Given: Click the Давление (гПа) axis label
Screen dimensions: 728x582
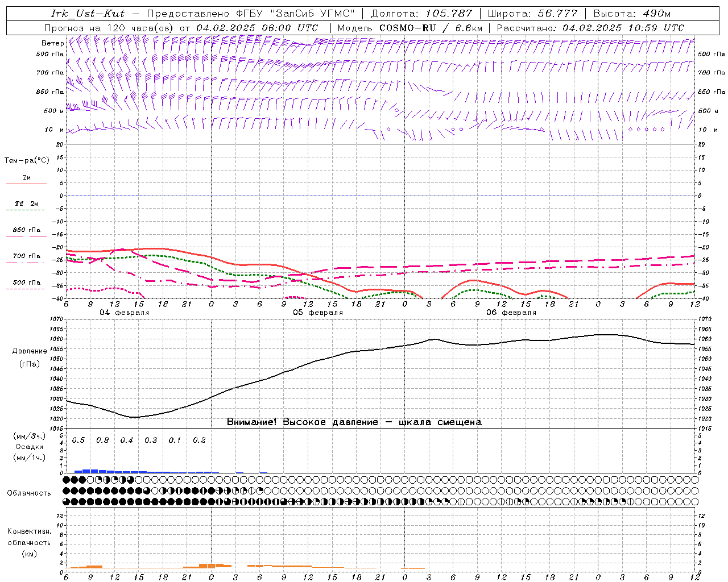Looking at the screenshot, I should pyautogui.click(x=30, y=357).
